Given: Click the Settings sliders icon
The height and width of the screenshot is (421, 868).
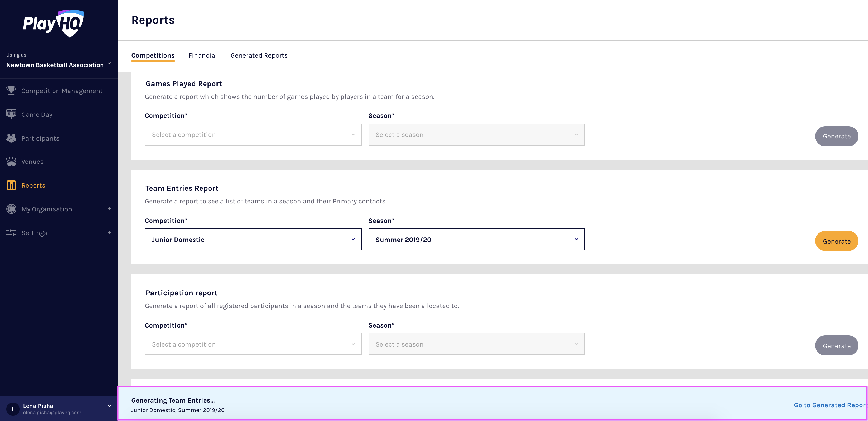Looking at the screenshot, I should (11, 233).
